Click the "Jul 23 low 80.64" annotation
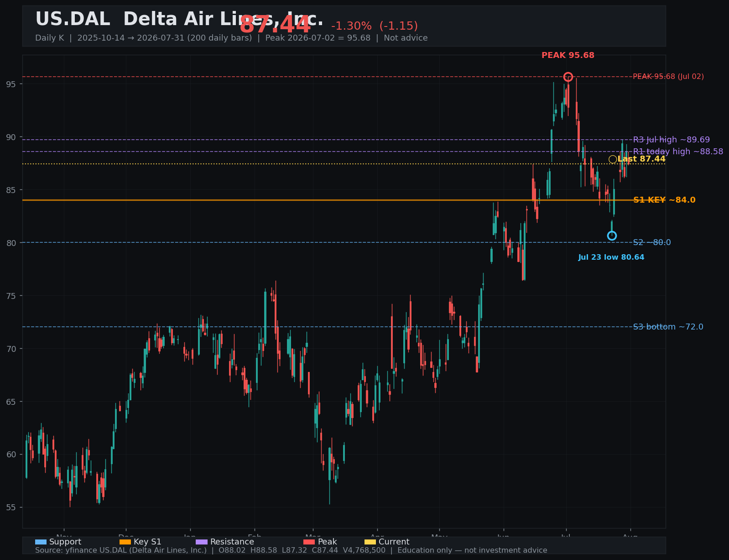729x560 pixels. [x=611, y=257]
